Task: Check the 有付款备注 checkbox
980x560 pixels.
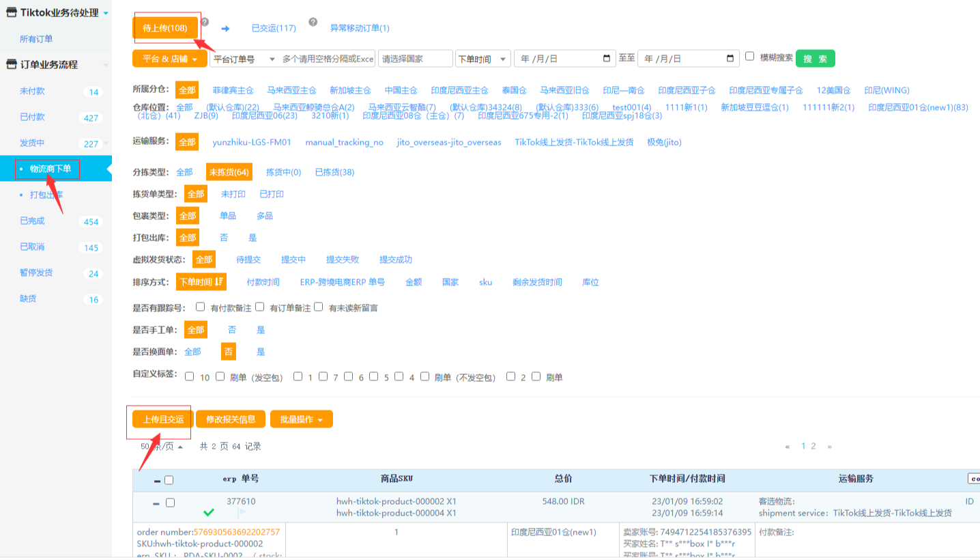Action: tap(200, 307)
